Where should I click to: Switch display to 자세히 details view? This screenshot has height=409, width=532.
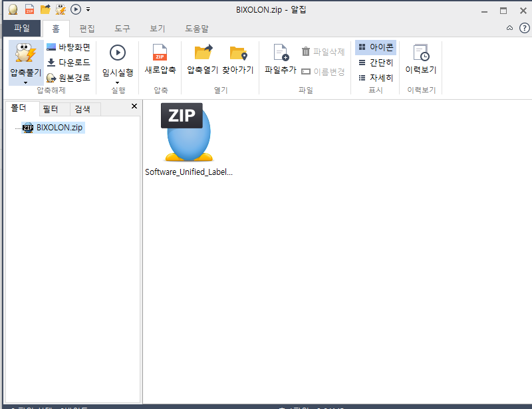pyautogui.click(x=376, y=78)
